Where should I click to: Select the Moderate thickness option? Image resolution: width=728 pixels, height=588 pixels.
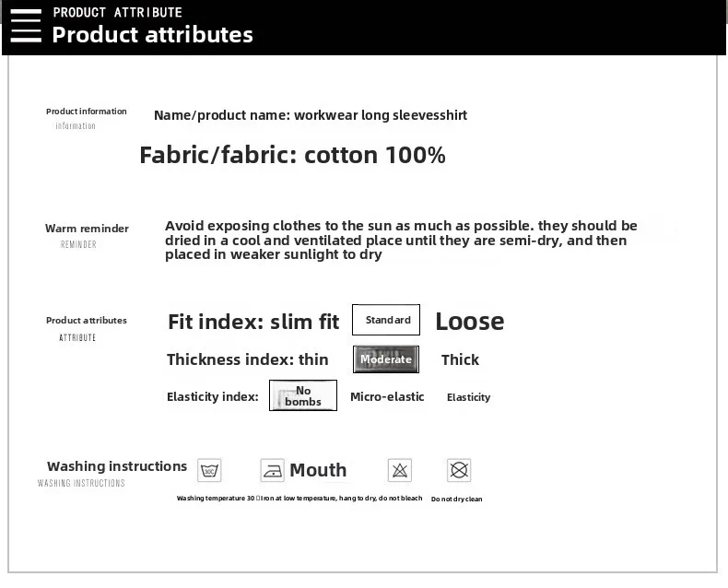pos(386,359)
